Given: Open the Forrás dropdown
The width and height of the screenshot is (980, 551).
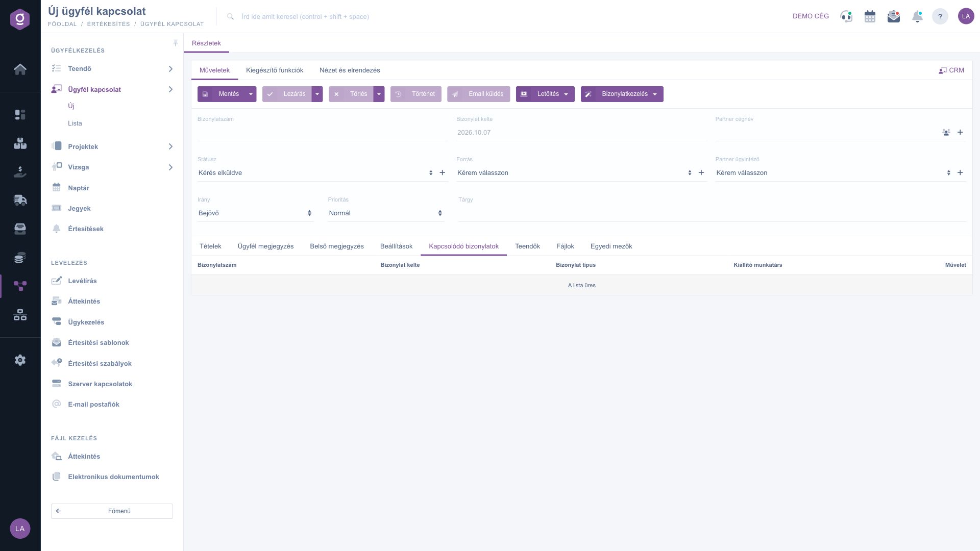Looking at the screenshot, I should coord(574,173).
